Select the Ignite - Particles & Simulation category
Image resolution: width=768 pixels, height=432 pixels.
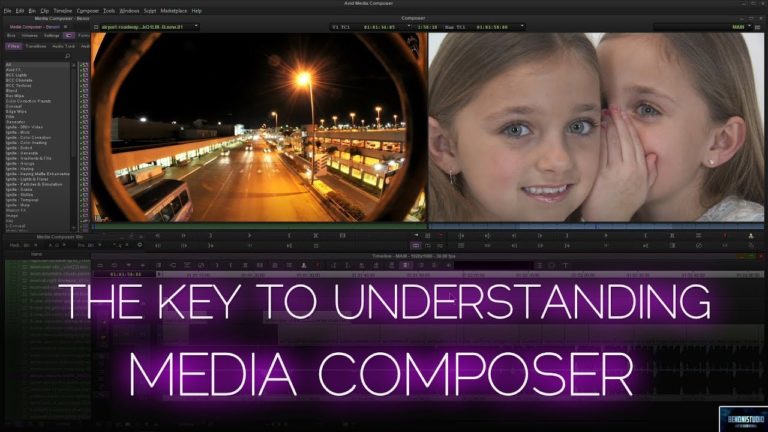tap(37, 184)
